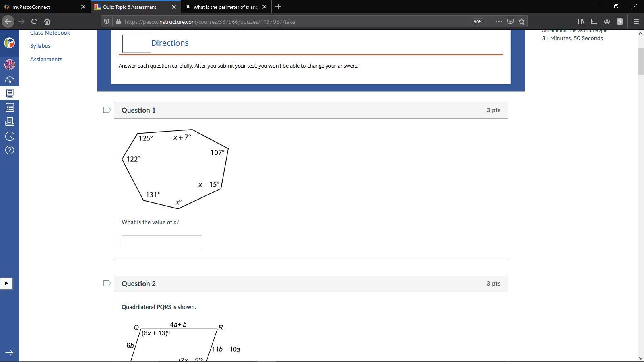Focus the browser address bar URL
Screen dimensions: 644x362
tap(210, 22)
